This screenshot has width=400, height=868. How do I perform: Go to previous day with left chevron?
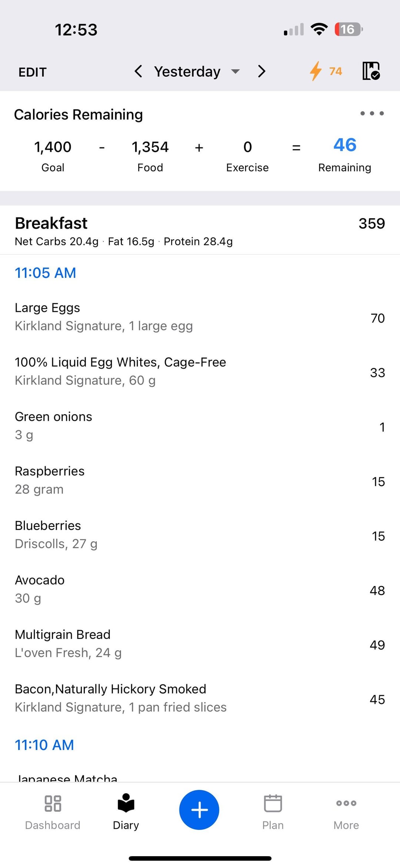point(139,71)
